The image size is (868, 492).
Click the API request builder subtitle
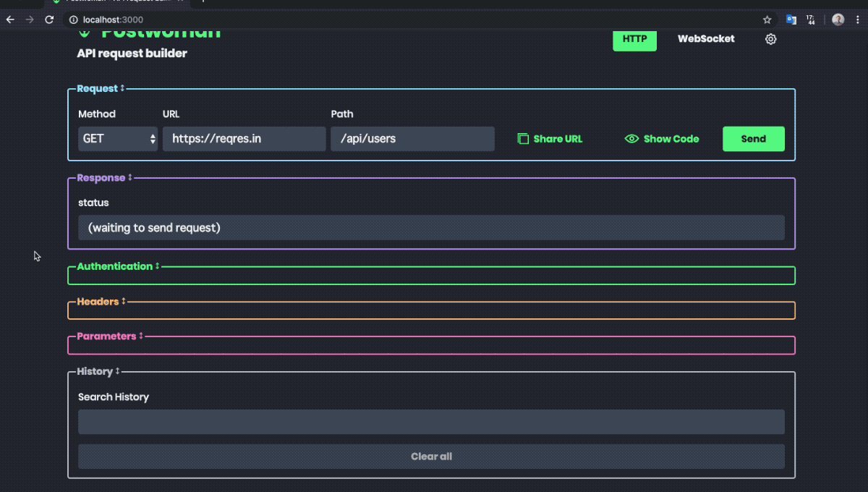pyautogui.click(x=132, y=54)
